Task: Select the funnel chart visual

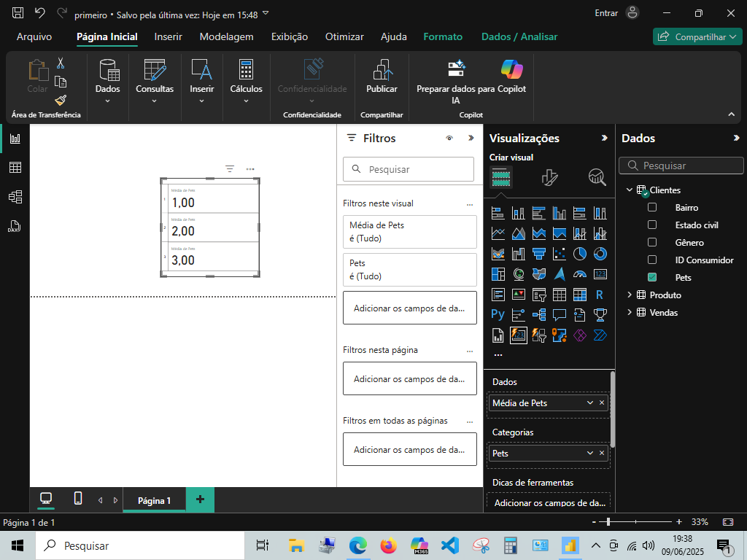Action: click(x=539, y=254)
